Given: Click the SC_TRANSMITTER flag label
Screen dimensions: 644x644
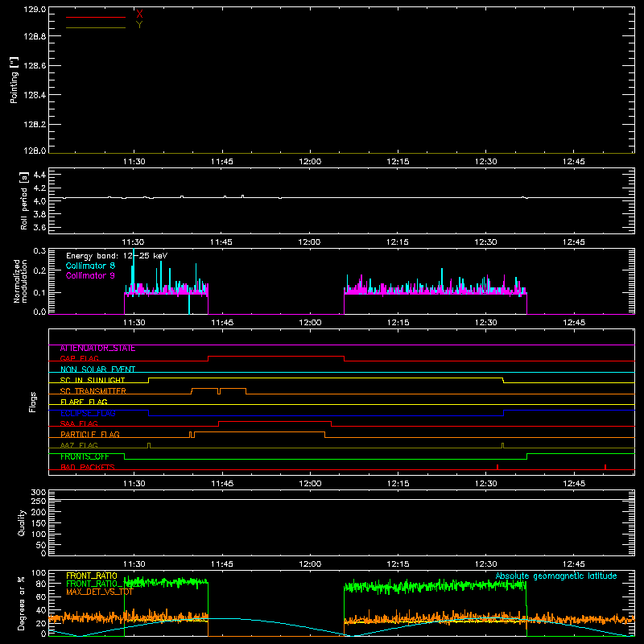Looking at the screenshot, I should pyautogui.click(x=93, y=391).
